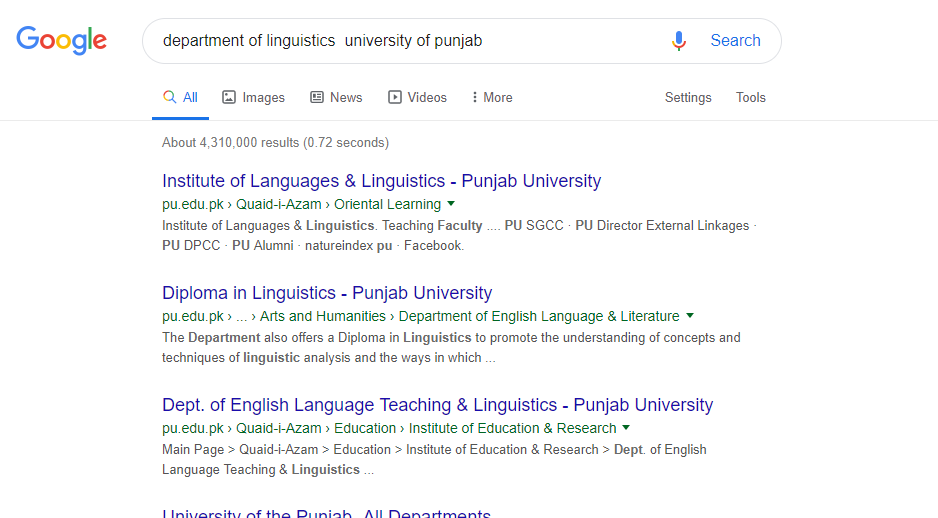Click the results count text 'About 4,310,000 results'

[230, 143]
